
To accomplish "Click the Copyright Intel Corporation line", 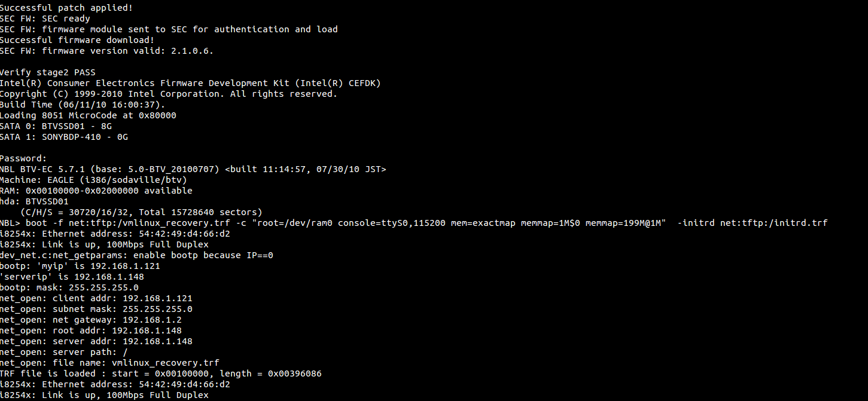I will click(169, 94).
